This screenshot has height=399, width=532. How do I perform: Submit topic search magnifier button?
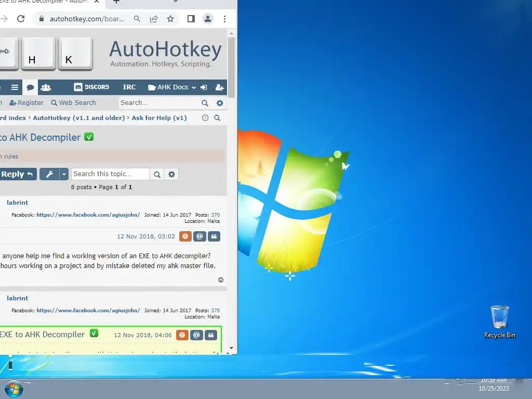157,175
